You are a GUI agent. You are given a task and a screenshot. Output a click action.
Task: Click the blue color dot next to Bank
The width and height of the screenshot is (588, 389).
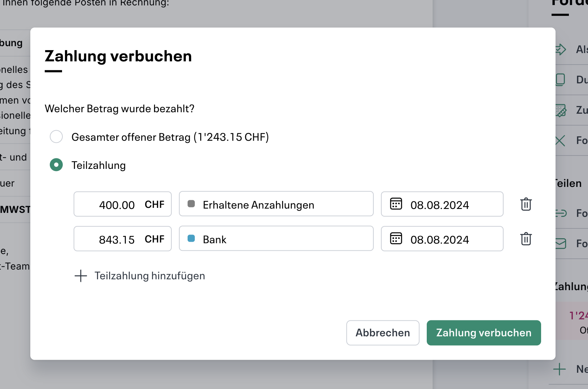coord(192,239)
